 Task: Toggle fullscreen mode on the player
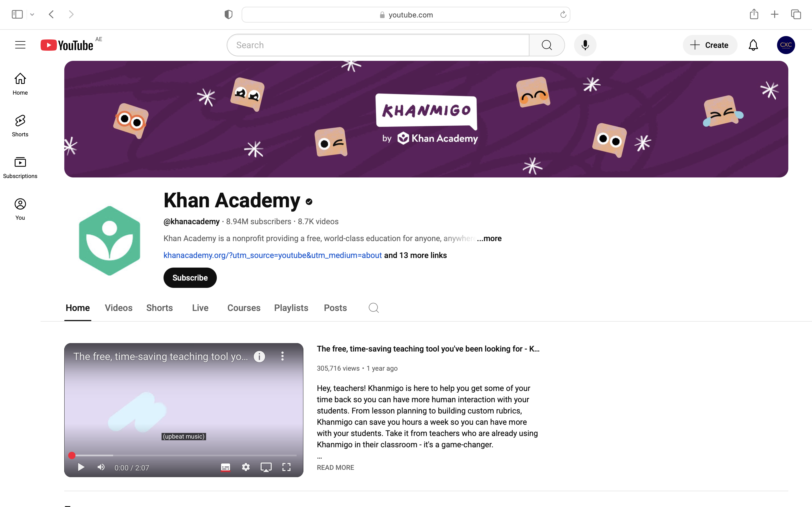[286, 467]
